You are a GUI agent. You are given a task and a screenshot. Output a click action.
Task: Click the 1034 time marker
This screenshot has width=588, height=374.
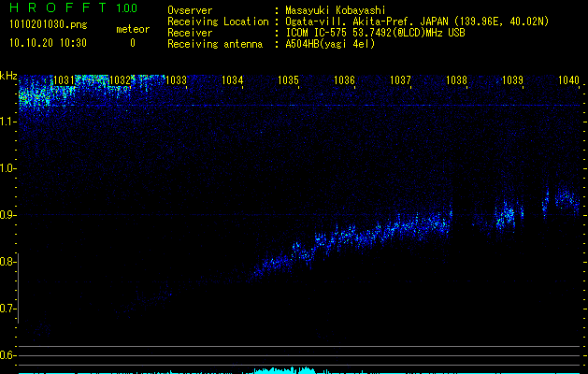tap(233, 79)
